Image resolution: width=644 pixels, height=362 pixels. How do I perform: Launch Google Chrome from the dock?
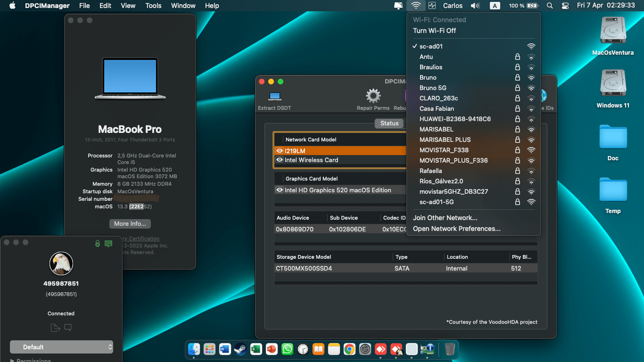click(349, 349)
